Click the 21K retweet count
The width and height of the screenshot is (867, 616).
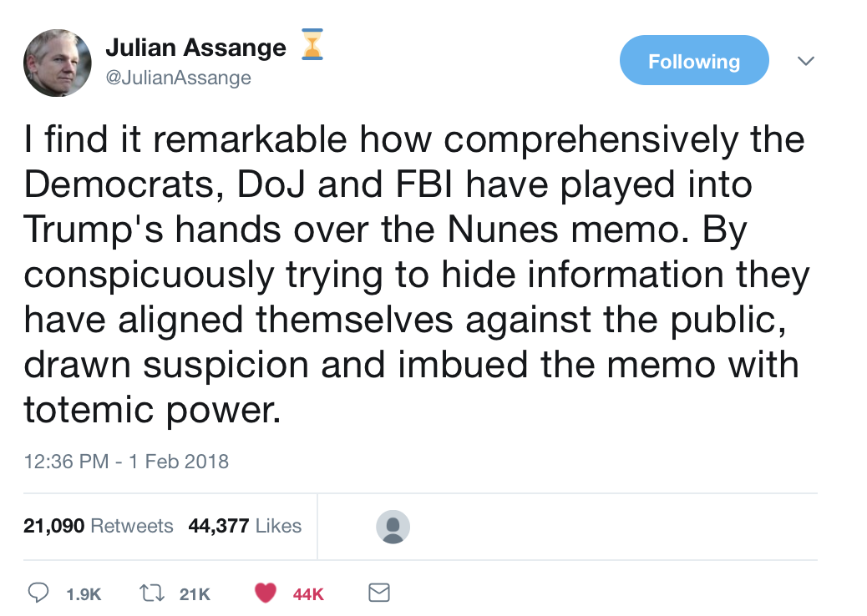[x=195, y=594]
